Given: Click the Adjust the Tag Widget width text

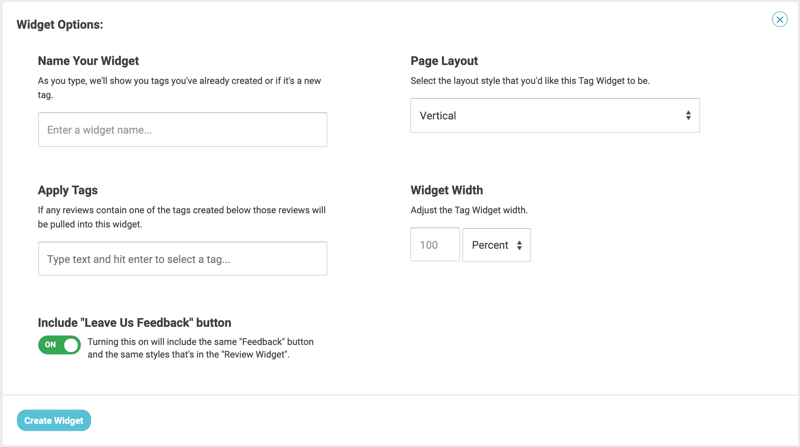Looking at the screenshot, I should (469, 210).
